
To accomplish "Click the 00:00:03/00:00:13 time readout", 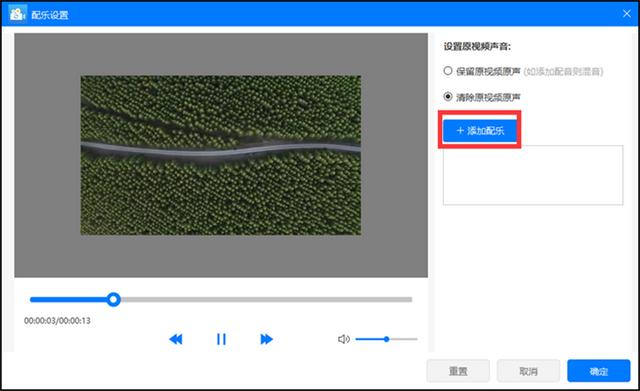I will click(57, 321).
